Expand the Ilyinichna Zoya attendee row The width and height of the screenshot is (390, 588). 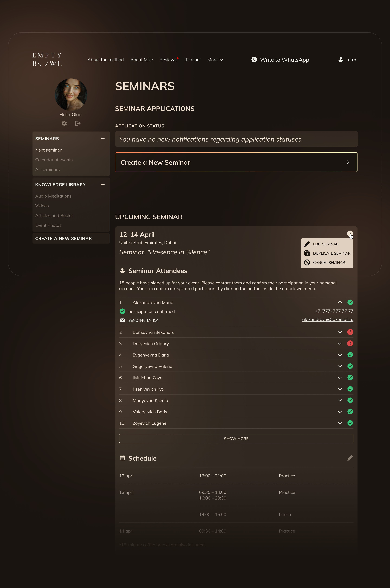[340, 378]
